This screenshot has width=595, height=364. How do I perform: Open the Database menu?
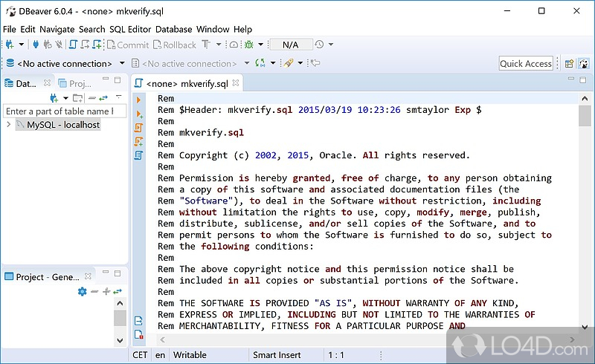coord(174,29)
